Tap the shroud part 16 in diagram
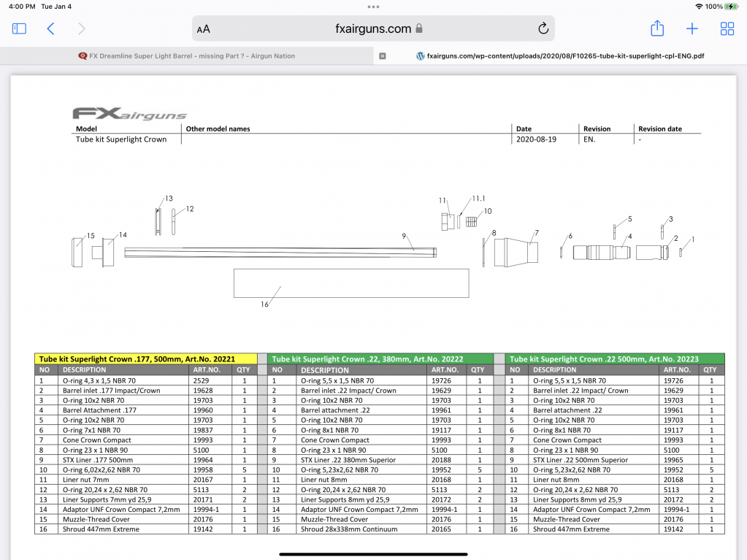This screenshot has width=747, height=560. click(x=351, y=283)
